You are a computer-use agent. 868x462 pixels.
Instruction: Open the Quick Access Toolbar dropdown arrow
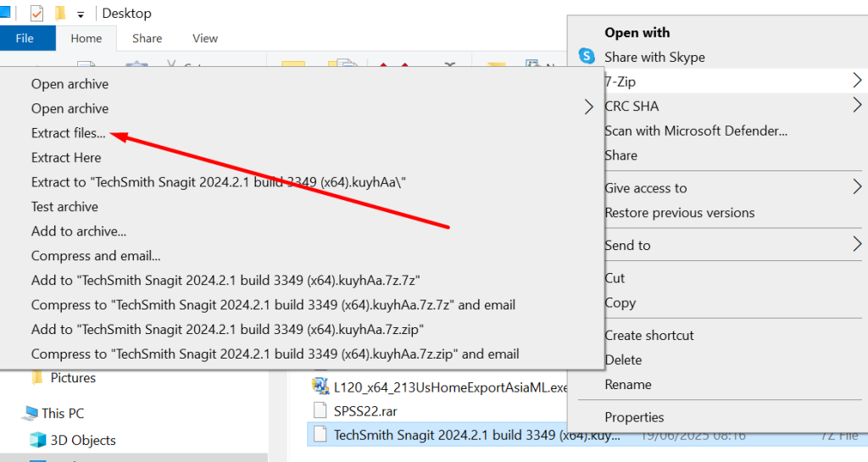click(x=81, y=14)
